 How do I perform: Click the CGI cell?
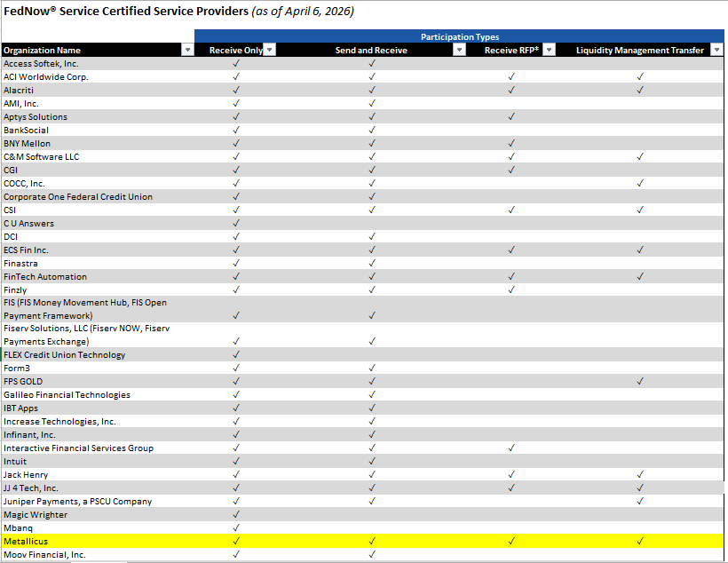[x=98, y=170]
